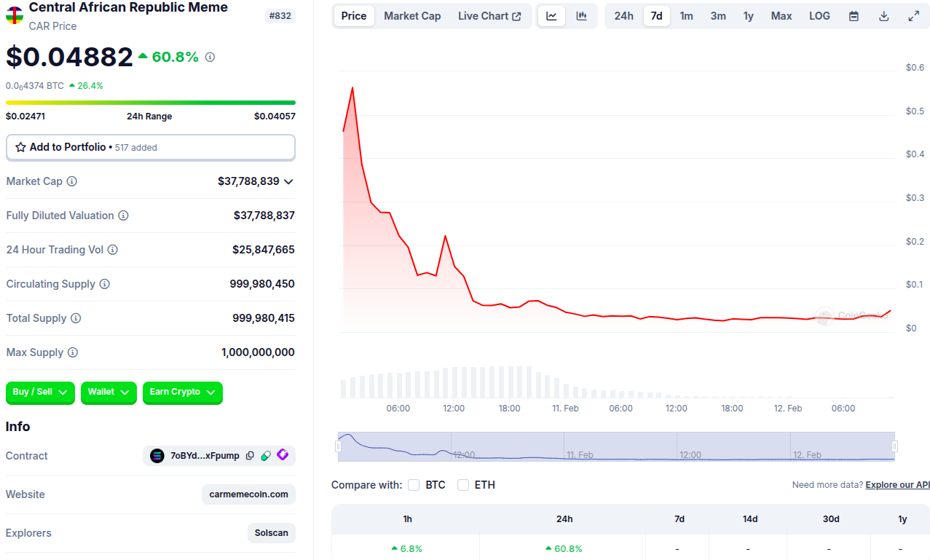930x560 pixels.
Task: Click the contract address 7oBYd...xFpump
Action: [x=205, y=456]
